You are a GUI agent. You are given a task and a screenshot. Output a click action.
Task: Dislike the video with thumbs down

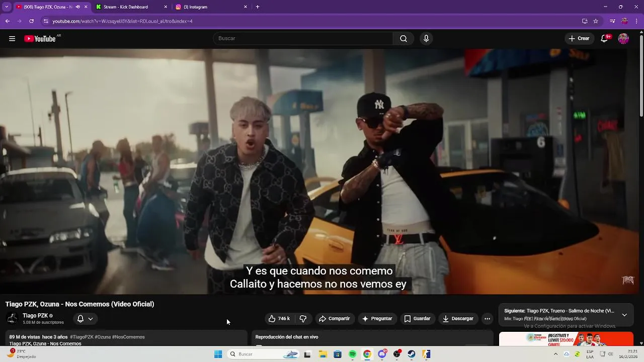(303, 319)
